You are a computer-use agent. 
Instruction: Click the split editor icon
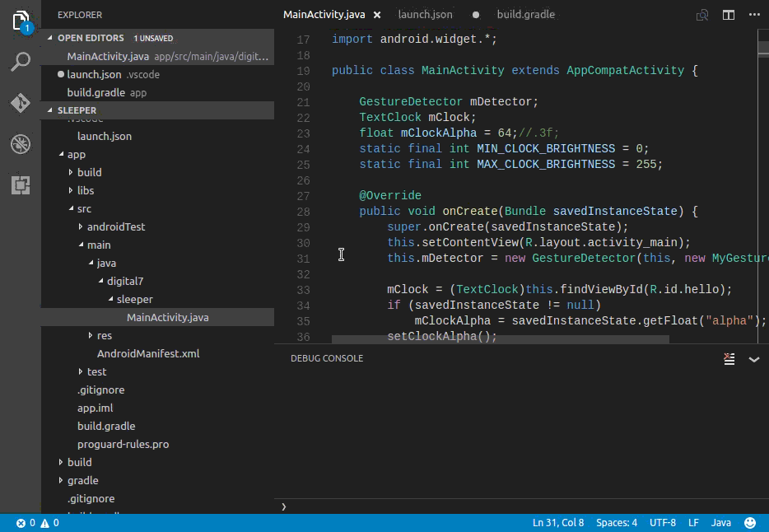pyautogui.click(x=728, y=15)
